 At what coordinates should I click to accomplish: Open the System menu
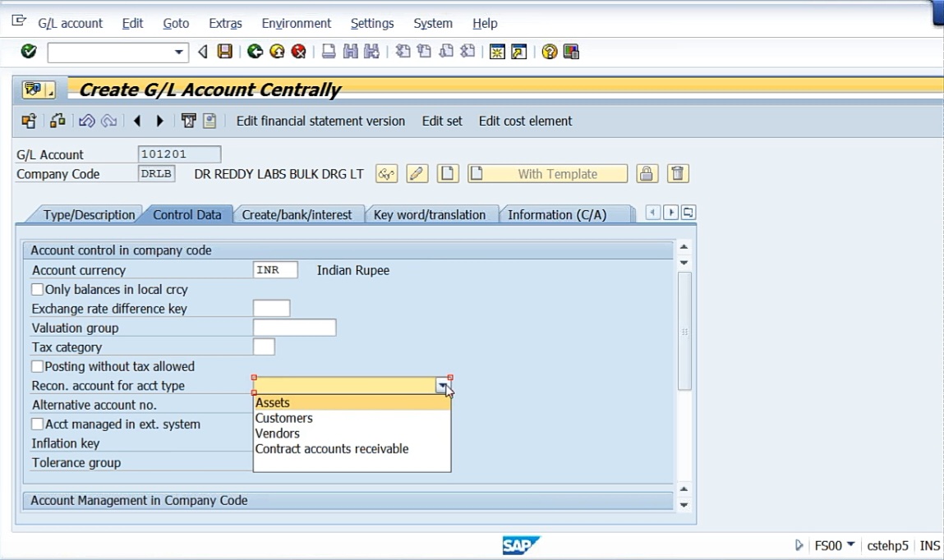(433, 24)
